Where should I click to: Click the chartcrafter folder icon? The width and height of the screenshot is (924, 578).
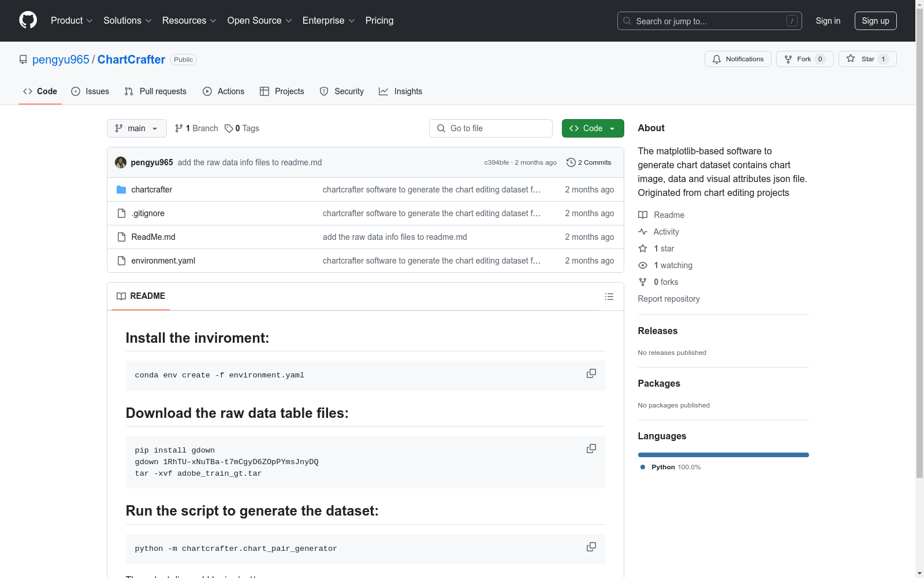point(121,190)
